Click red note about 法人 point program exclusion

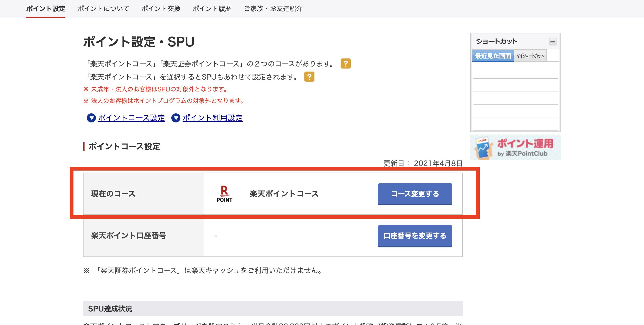164,101
